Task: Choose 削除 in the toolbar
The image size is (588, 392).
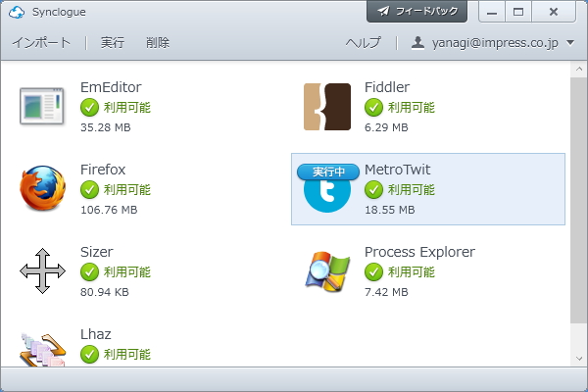Action: click(158, 43)
